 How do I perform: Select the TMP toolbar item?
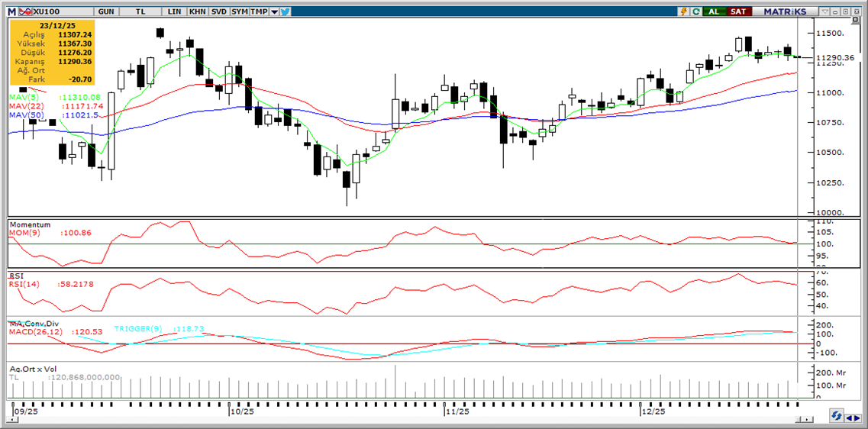pyautogui.click(x=259, y=11)
